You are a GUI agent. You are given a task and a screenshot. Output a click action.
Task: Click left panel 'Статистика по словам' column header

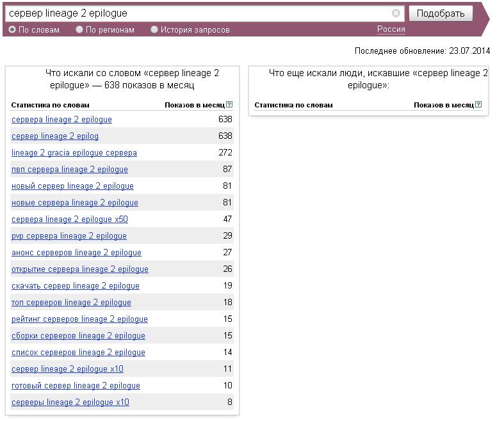[50, 105]
